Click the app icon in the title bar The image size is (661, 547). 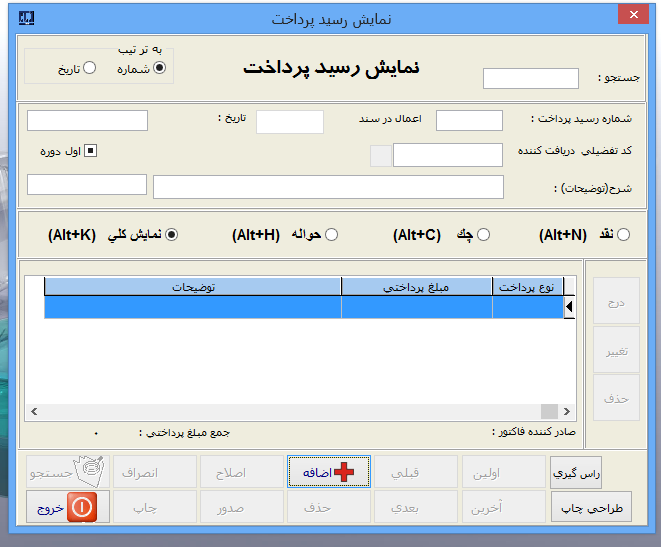[27, 18]
